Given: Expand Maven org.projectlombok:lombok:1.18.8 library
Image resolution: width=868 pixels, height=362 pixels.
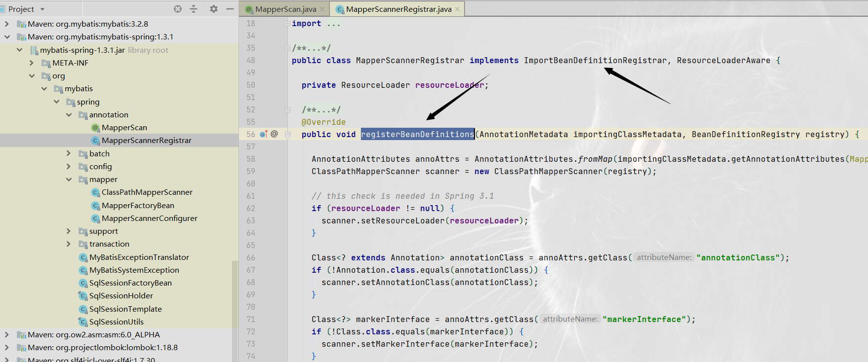Looking at the screenshot, I should point(6,347).
